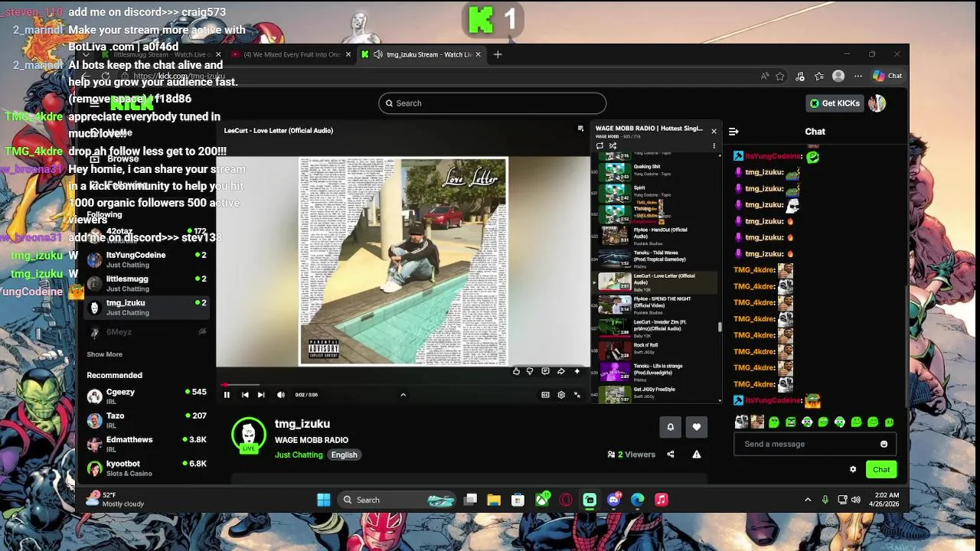Image resolution: width=980 pixels, height=551 pixels.
Task: Mute the video player volume
Action: click(x=281, y=395)
